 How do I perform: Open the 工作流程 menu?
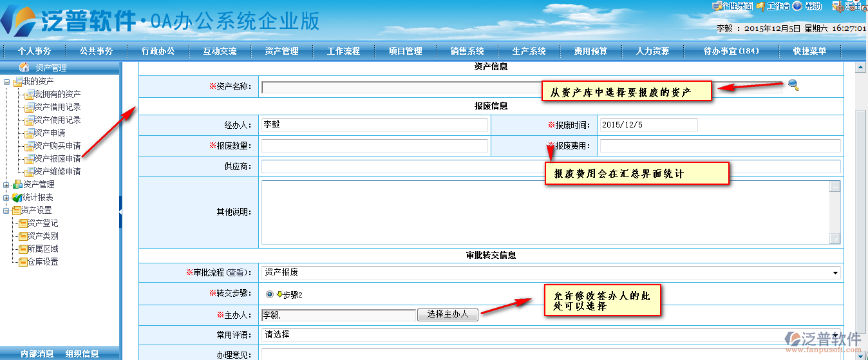pyautogui.click(x=343, y=51)
